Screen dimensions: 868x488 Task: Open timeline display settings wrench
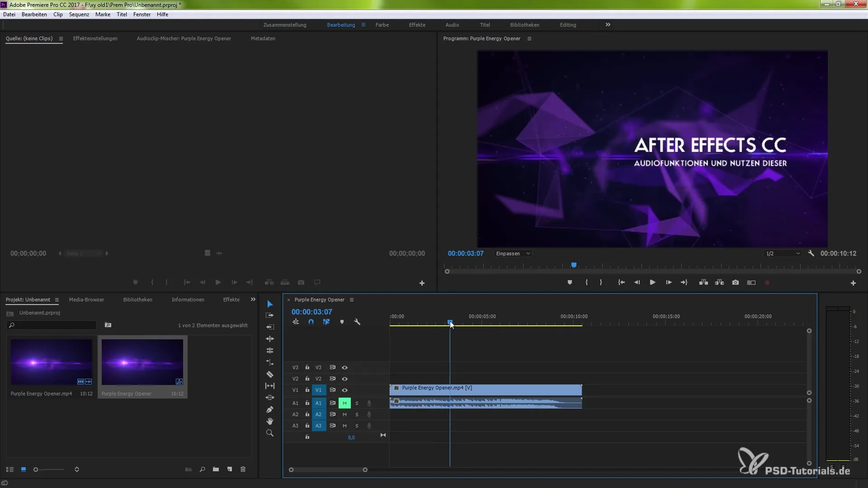[357, 322]
